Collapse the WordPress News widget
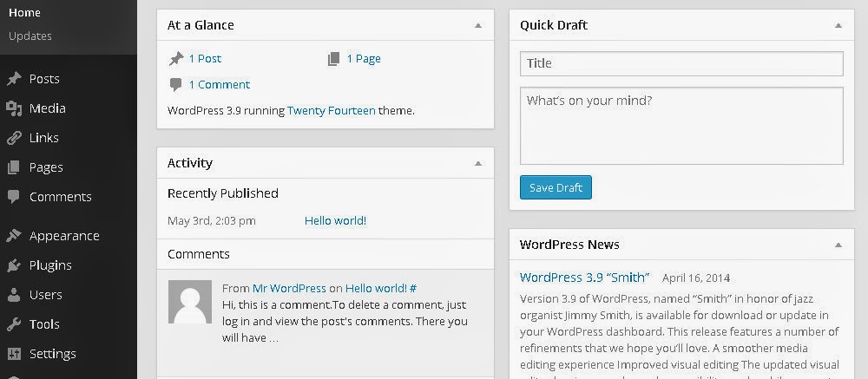Viewport: 868px width, 379px height. point(838,245)
